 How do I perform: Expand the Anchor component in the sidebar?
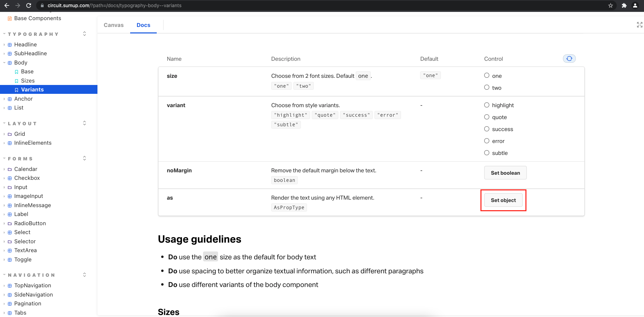[x=4, y=99]
